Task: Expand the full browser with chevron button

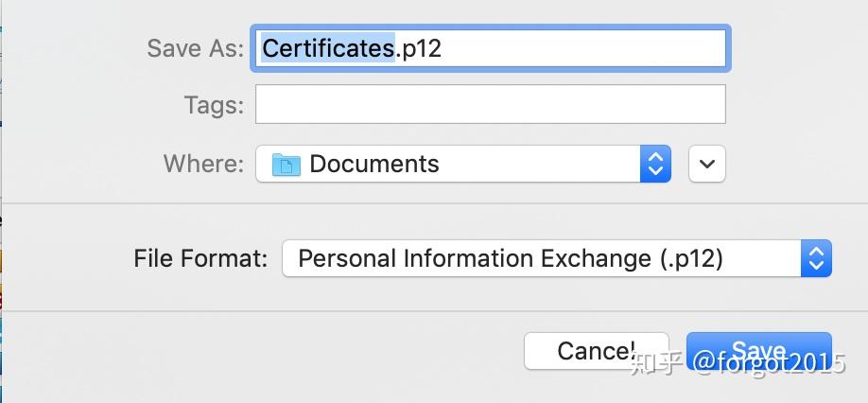Action: point(707,164)
